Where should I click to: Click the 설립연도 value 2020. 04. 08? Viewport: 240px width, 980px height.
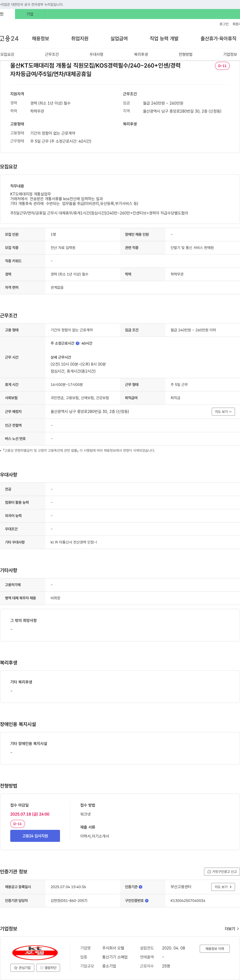click(173, 948)
